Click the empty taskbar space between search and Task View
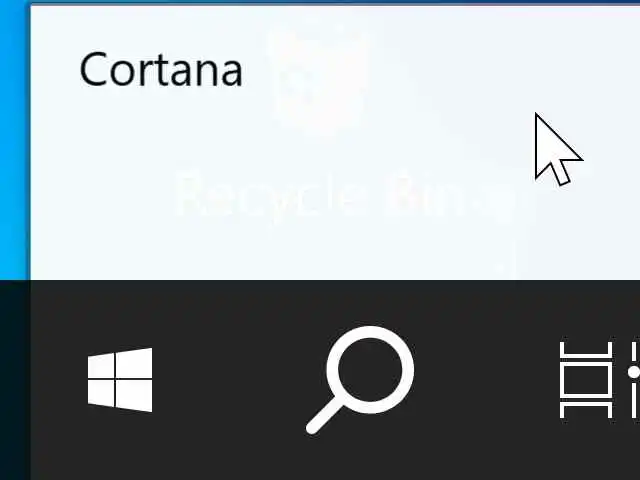 tap(486, 380)
